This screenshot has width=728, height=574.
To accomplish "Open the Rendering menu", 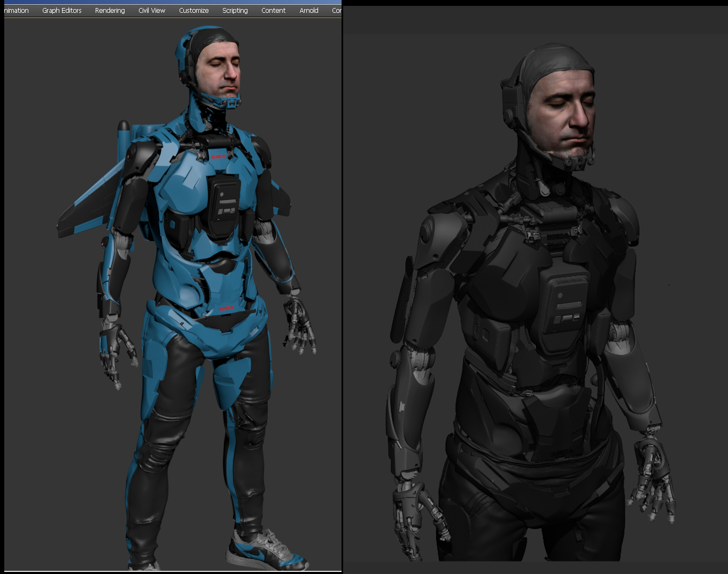I will point(110,11).
